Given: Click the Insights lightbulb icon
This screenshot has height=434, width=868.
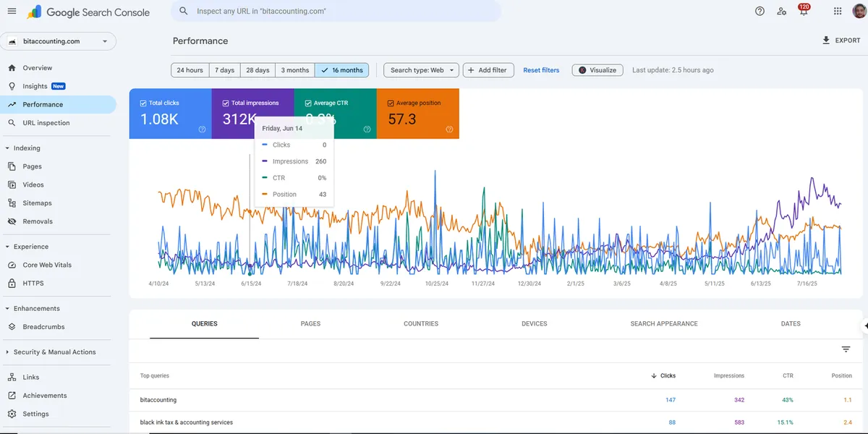Looking at the screenshot, I should click(12, 86).
